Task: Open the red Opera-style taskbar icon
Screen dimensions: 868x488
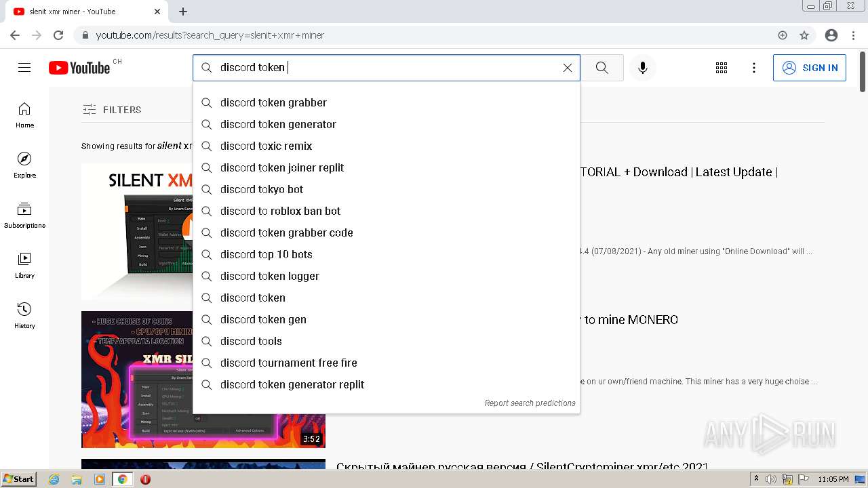Action: tap(145, 479)
